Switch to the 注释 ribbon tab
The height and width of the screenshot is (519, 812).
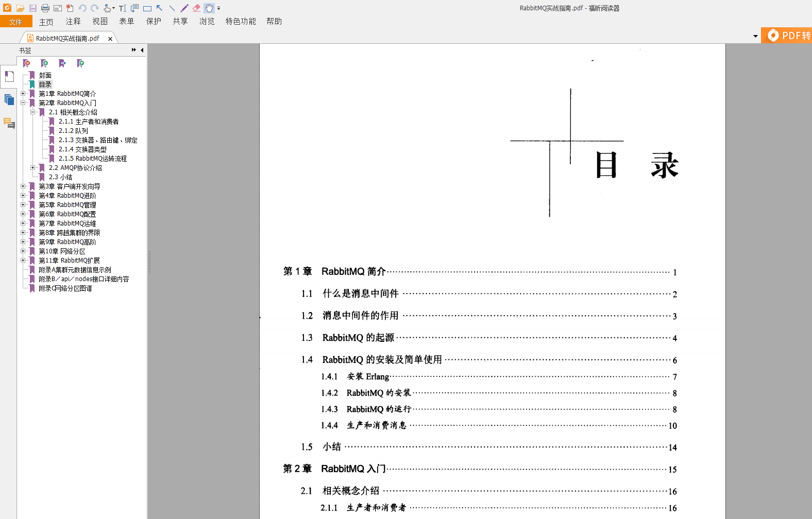pos(73,22)
